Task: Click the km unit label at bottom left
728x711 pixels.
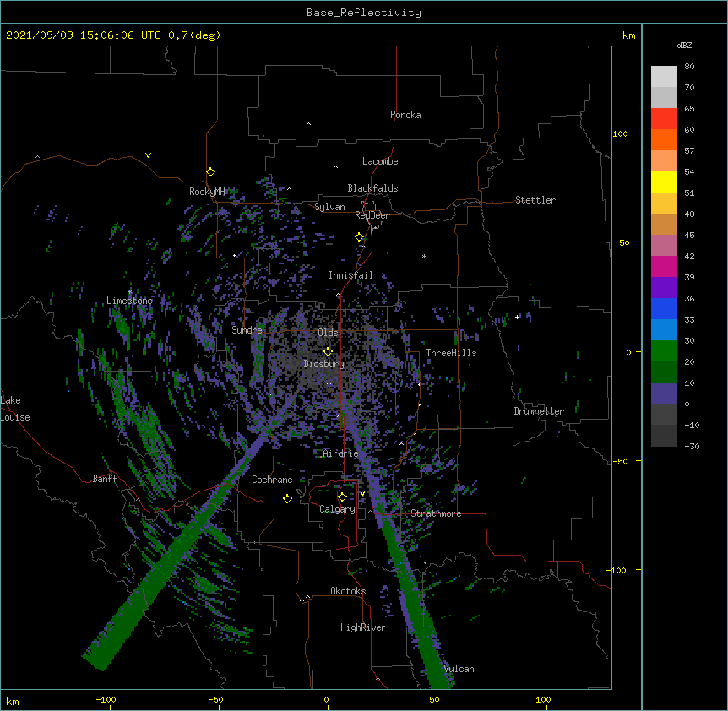Action: (x=13, y=702)
